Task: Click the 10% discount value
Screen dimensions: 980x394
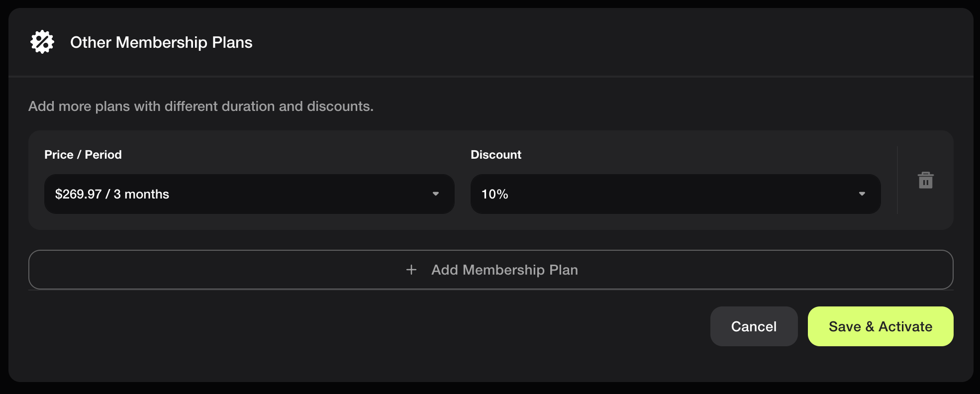Action: pyautogui.click(x=494, y=194)
